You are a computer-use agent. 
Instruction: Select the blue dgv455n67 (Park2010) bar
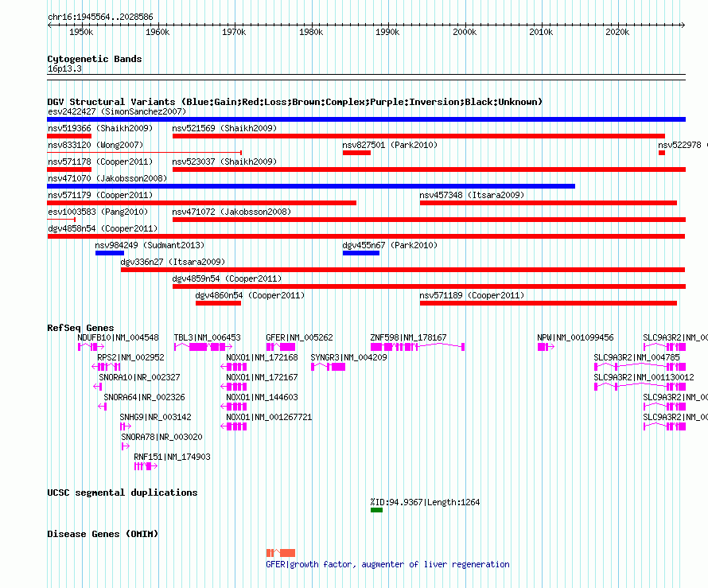361,253
